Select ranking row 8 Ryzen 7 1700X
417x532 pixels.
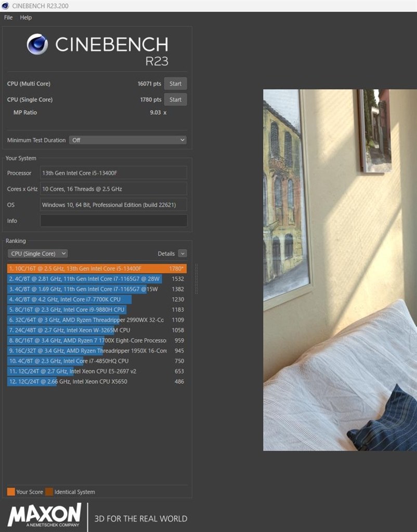click(97, 340)
